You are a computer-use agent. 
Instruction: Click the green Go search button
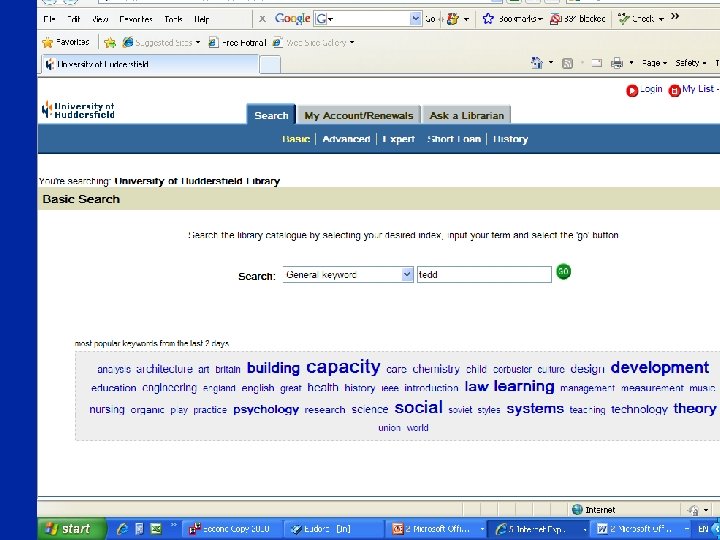coord(563,271)
